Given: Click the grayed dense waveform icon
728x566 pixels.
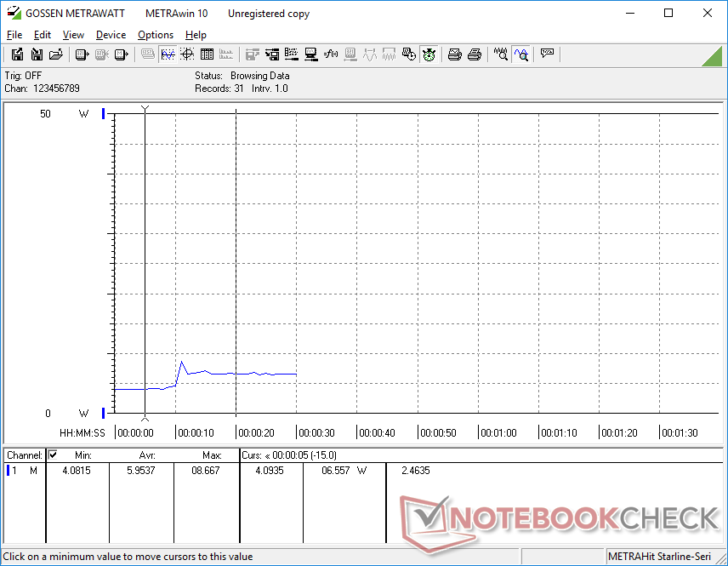Looking at the screenshot, I should click(x=389, y=54).
